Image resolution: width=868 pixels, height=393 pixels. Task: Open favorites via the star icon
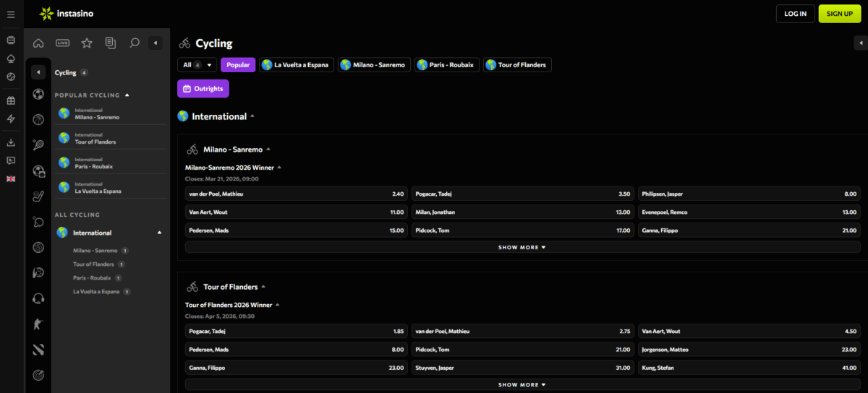(87, 43)
